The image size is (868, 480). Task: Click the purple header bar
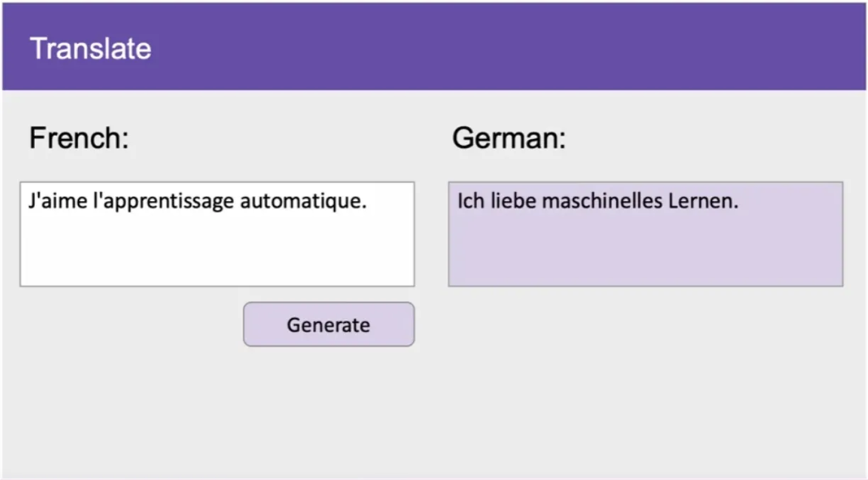509,47
